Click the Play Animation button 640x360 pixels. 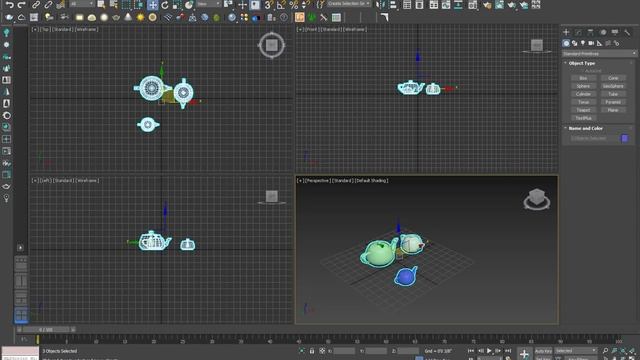tap(489, 351)
